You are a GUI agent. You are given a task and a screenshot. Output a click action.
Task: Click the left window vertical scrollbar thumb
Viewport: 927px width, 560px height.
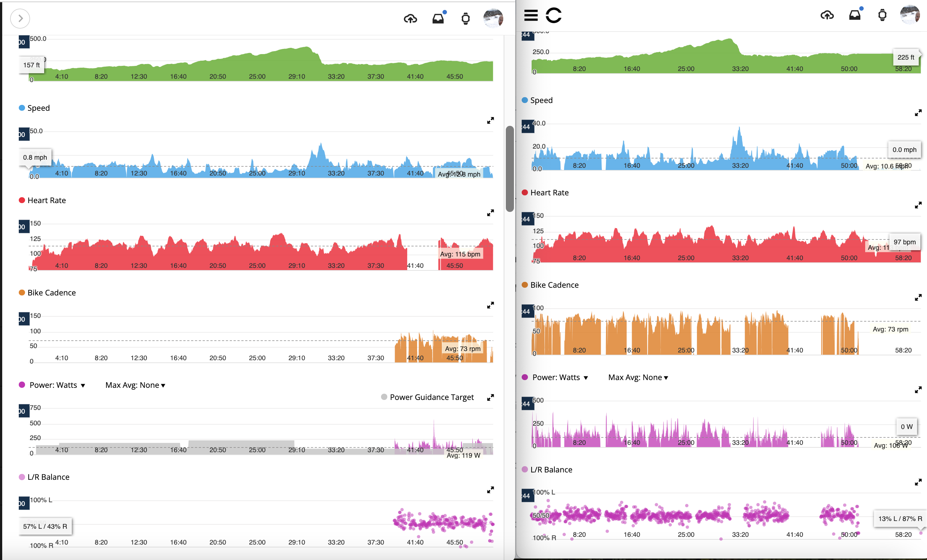[510, 169]
